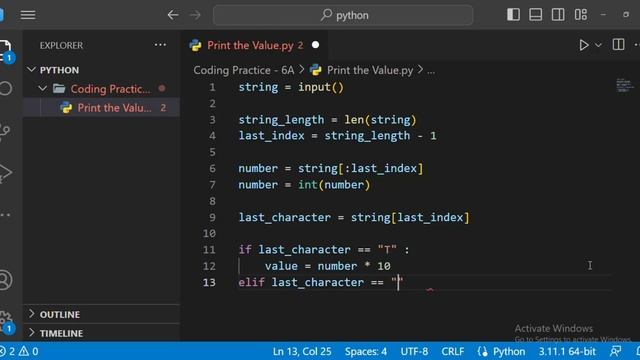Change encoding via UTF-8 status
640x360 pixels.
[414, 351]
